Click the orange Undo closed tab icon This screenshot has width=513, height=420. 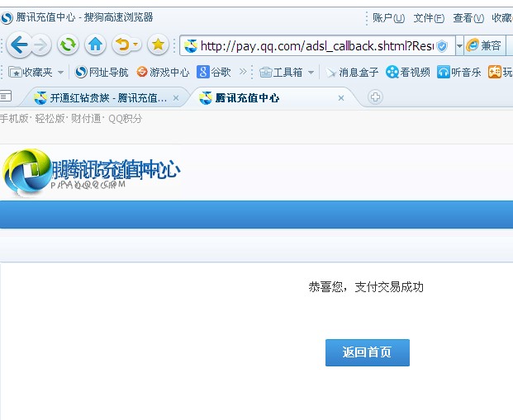[x=122, y=45]
